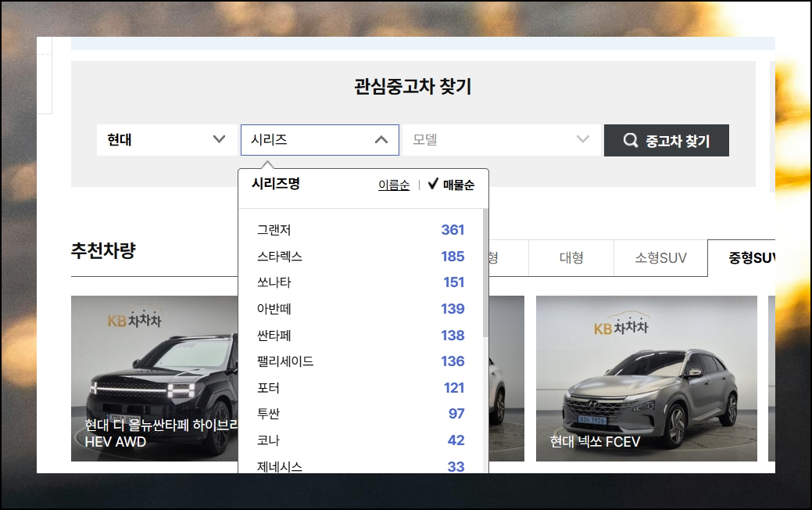Click the 추천차량 section heading

(103, 251)
